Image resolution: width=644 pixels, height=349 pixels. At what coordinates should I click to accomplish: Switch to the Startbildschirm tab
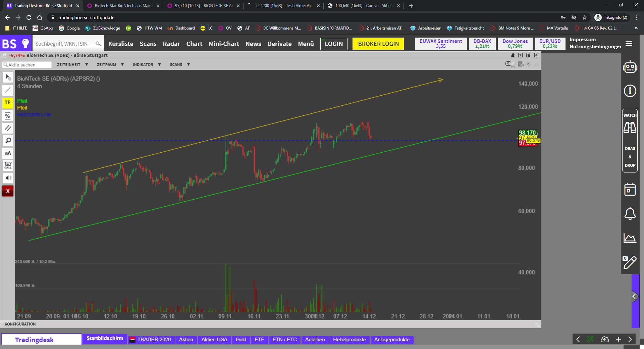coord(105,338)
